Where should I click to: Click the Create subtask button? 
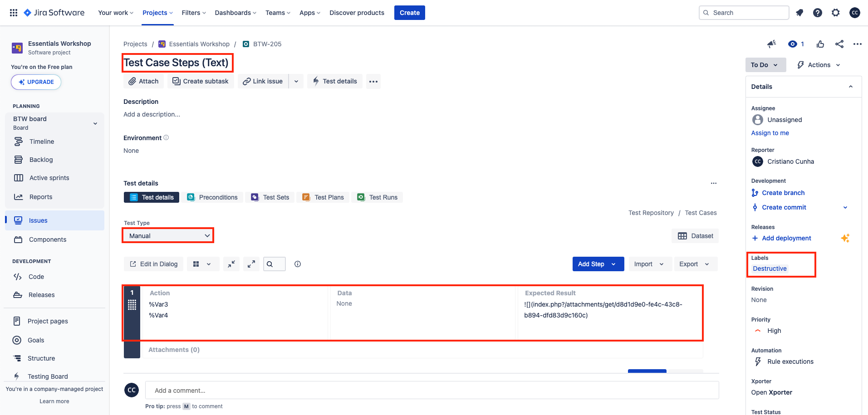tap(201, 82)
